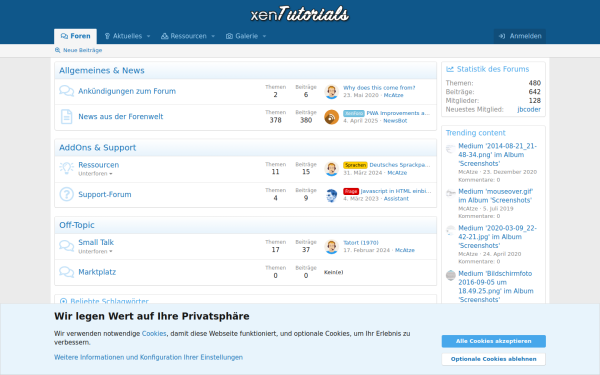Click the Cookies link in privacy banner

pyautogui.click(x=154, y=334)
